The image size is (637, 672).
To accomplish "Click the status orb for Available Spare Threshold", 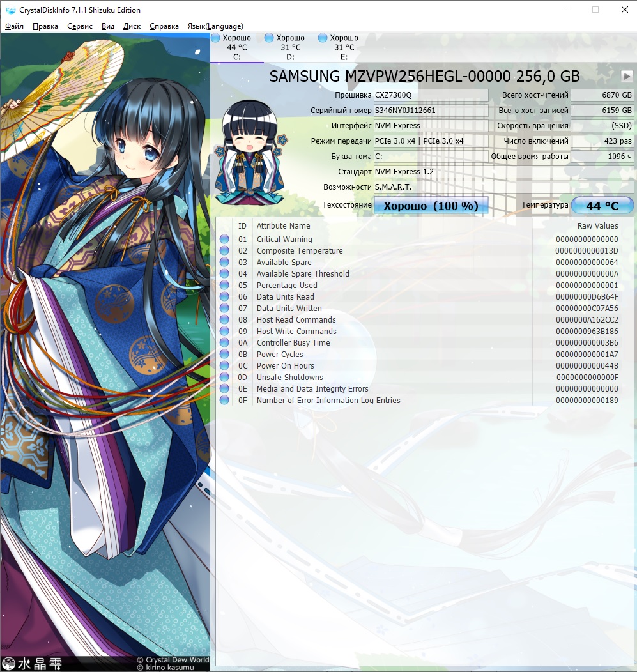I will (x=224, y=273).
